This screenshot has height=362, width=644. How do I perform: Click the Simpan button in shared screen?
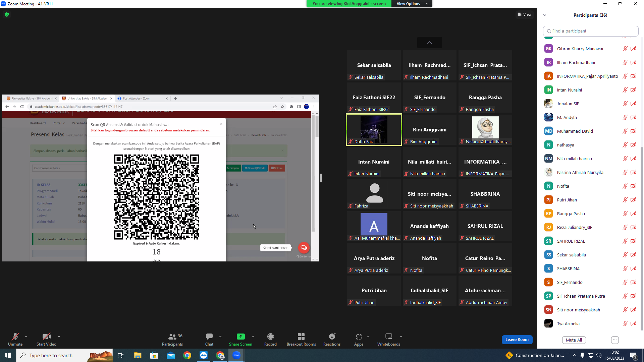pyautogui.click(x=233, y=168)
